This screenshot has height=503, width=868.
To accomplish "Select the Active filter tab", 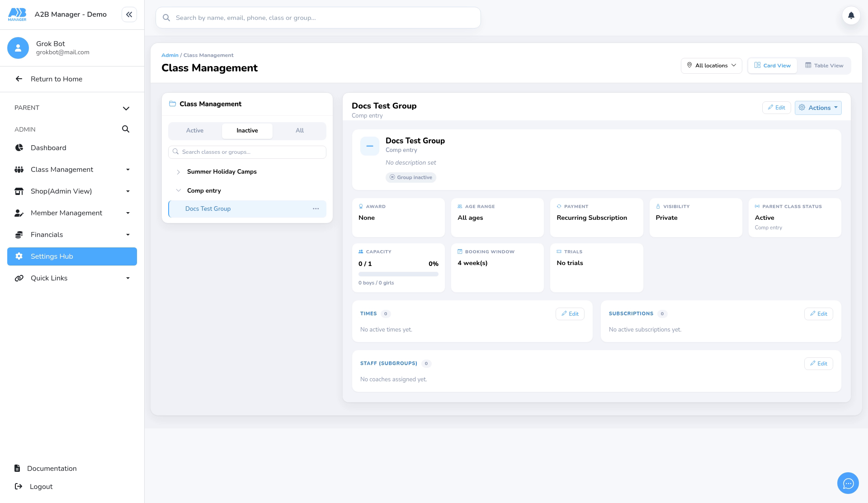I will point(195,131).
